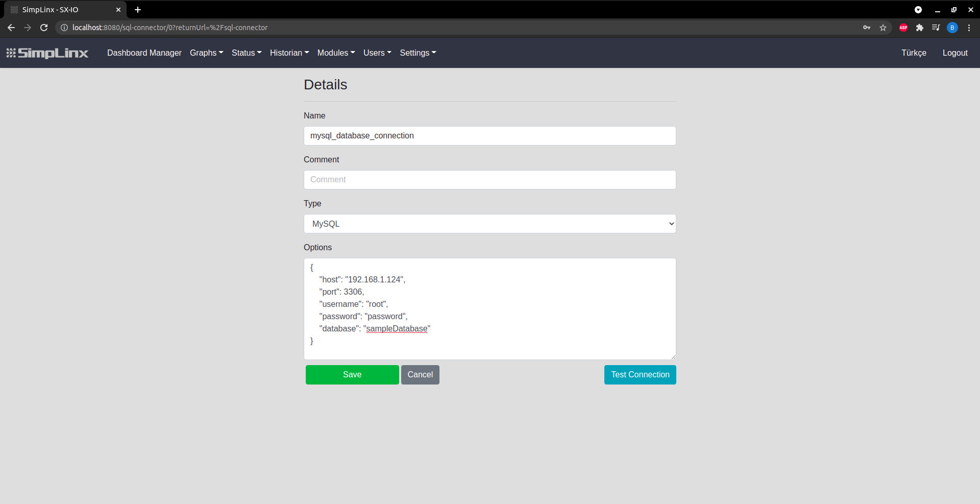
Task: Click the SimpLinx logo
Action: (x=47, y=53)
